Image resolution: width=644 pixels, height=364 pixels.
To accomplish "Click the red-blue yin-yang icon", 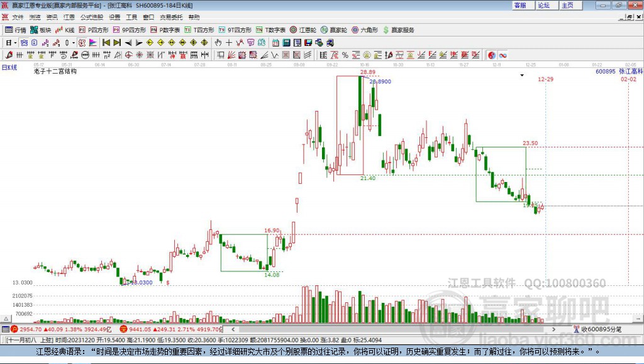I will coord(492,55).
